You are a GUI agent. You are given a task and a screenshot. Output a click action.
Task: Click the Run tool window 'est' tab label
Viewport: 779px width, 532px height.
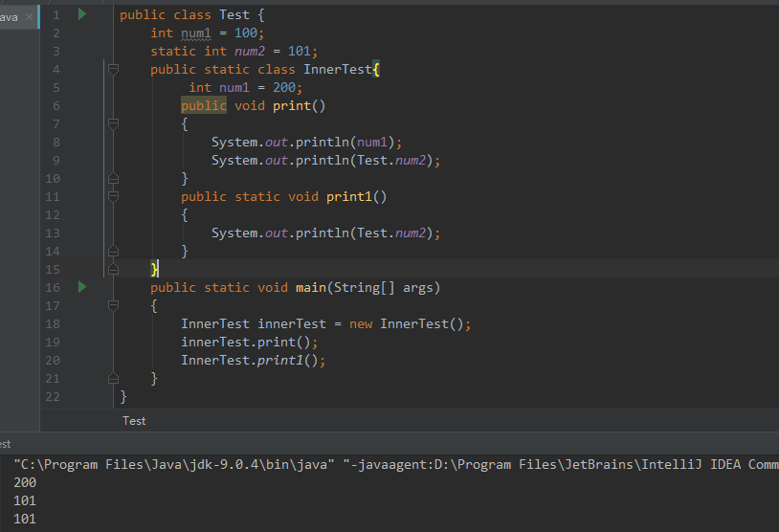tap(5, 444)
